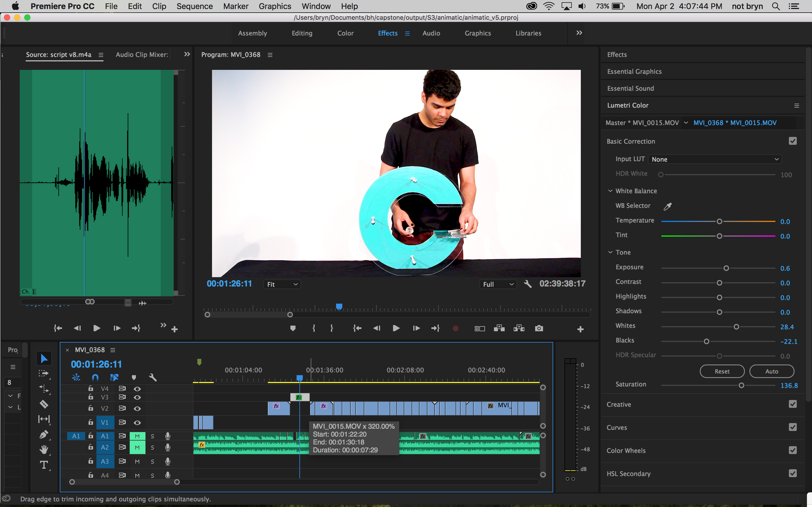
Task: Click the Reset button in Lumetri
Action: [x=722, y=371]
